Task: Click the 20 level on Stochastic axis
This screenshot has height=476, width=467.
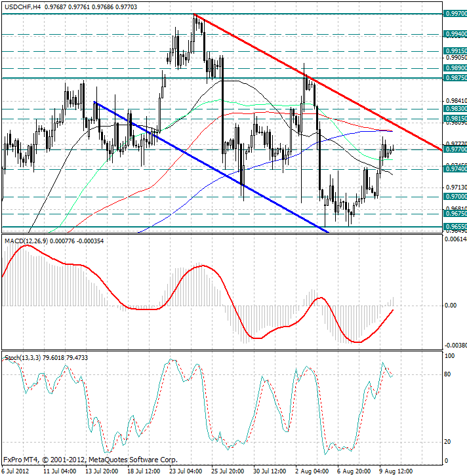Action: pos(447,442)
